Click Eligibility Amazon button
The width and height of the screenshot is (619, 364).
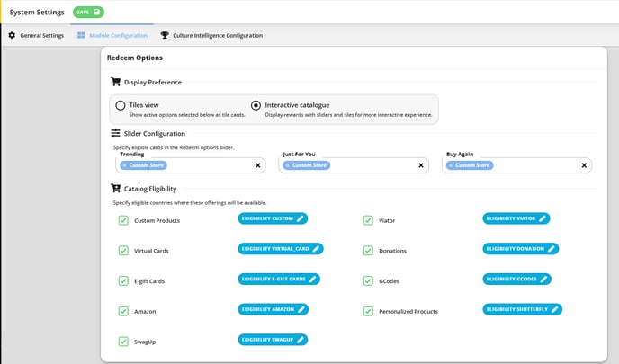pyautogui.click(x=274, y=309)
